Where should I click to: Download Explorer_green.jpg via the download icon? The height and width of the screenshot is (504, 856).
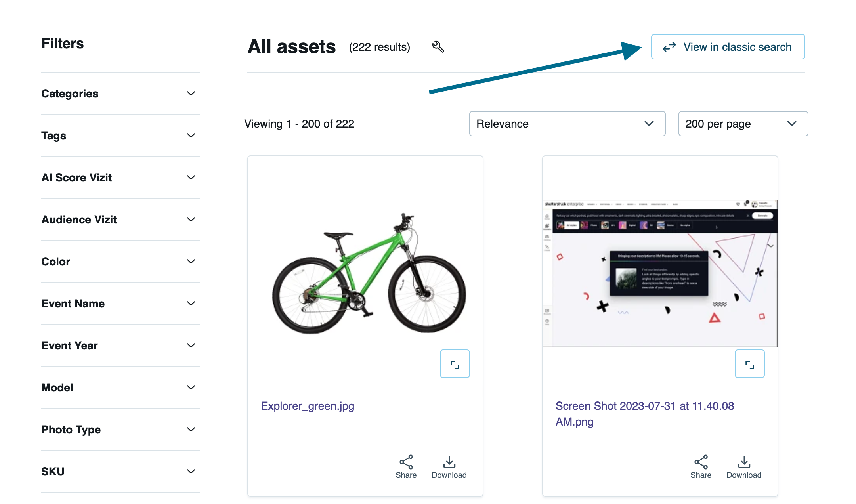(x=449, y=462)
